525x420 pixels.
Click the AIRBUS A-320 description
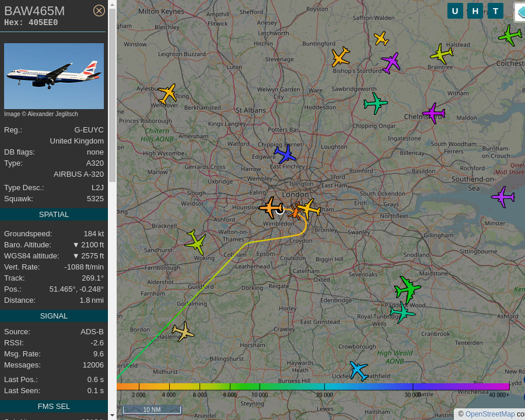coord(79,174)
